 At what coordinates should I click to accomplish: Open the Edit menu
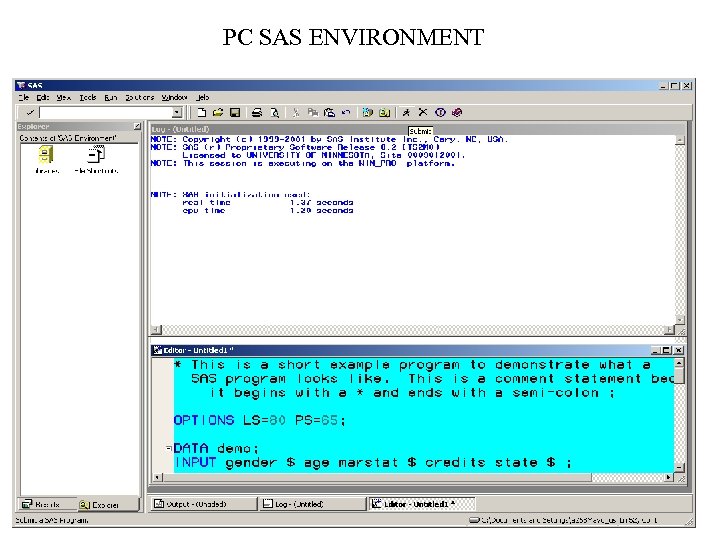point(43,98)
